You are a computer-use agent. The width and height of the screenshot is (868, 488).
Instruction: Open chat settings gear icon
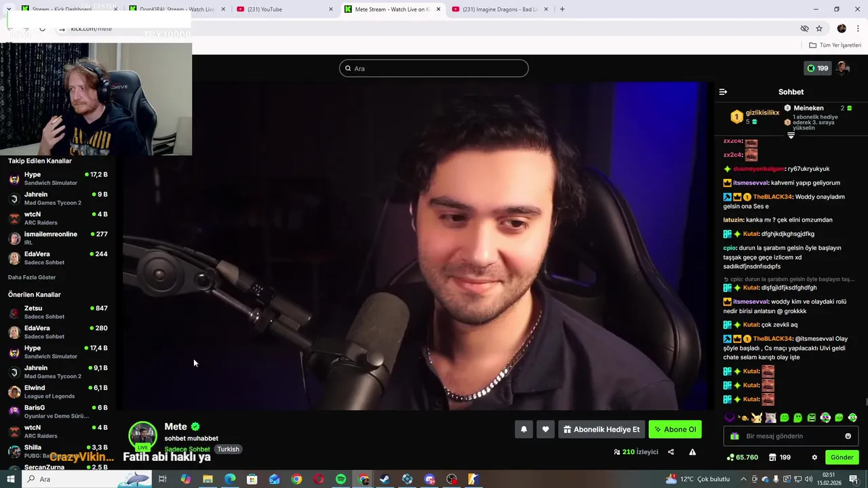814,457
